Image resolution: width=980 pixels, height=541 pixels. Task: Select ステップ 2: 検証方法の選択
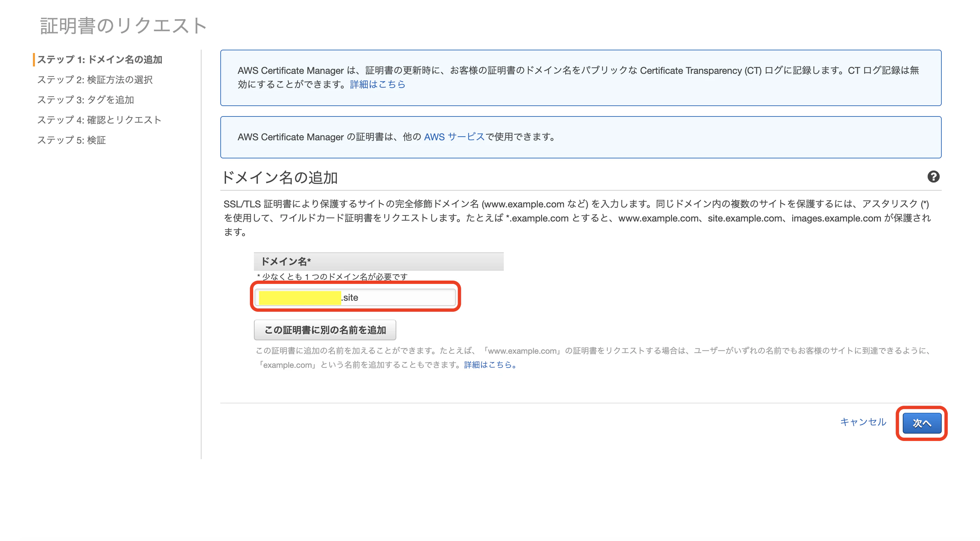pyautogui.click(x=95, y=80)
